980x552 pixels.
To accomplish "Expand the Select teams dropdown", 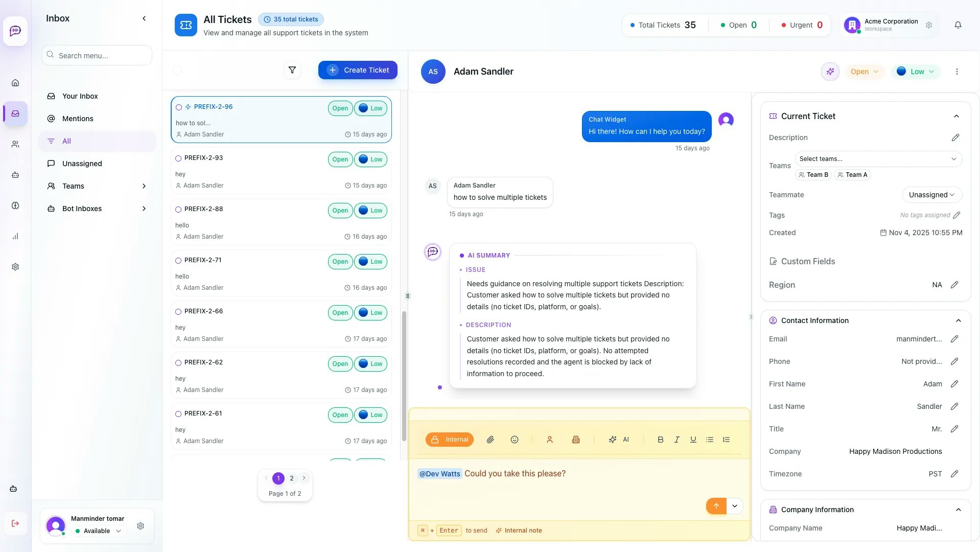I will (x=878, y=159).
